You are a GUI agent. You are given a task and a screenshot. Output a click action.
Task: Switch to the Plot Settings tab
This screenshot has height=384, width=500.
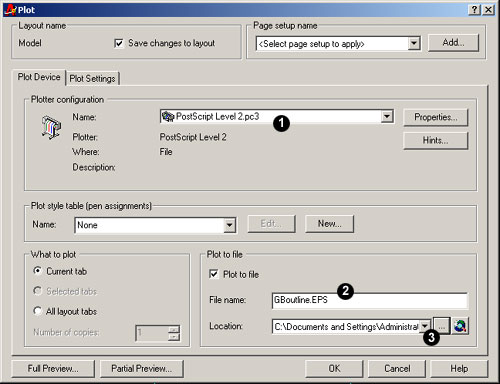(x=92, y=79)
